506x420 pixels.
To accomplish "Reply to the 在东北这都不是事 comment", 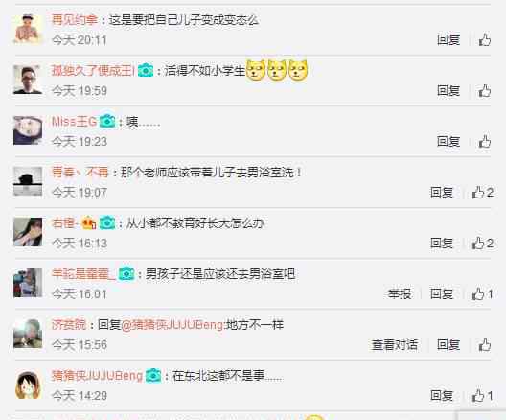I will pyautogui.click(x=442, y=395).
